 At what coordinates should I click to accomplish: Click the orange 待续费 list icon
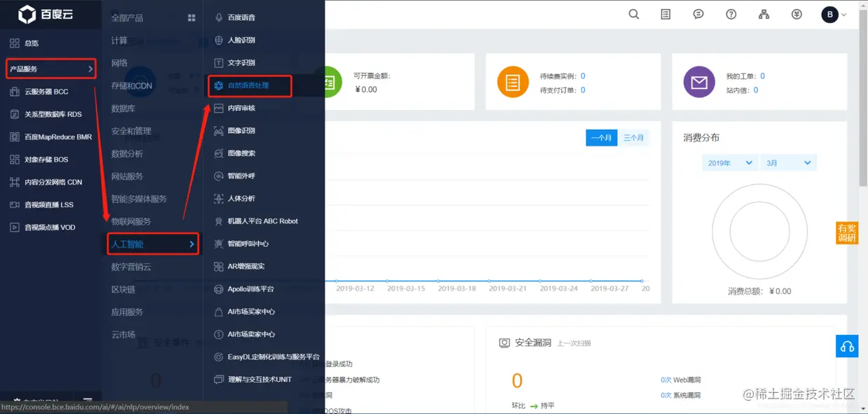[512, 83]
